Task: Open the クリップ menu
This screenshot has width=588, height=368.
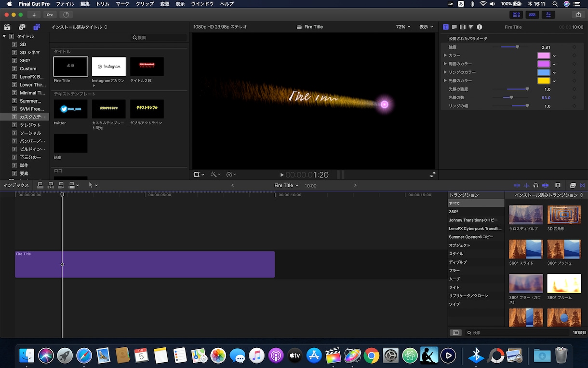Action: point(145,4)
